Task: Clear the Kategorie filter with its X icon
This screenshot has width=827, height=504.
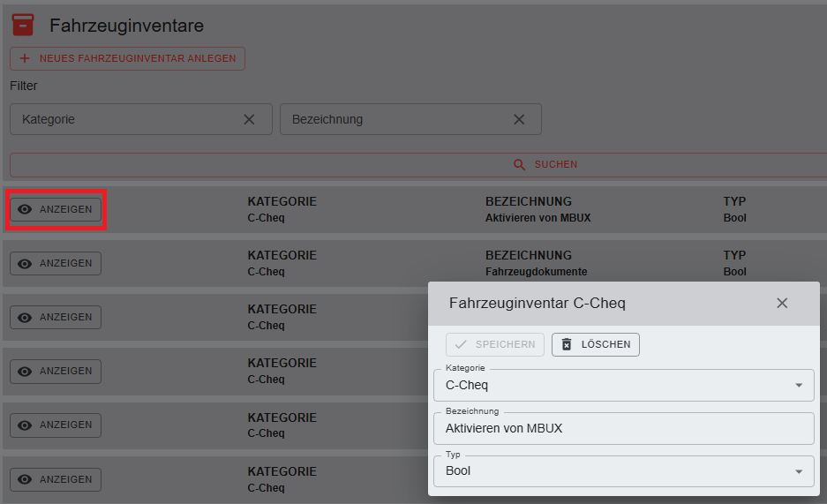Action: coord(249,119)
